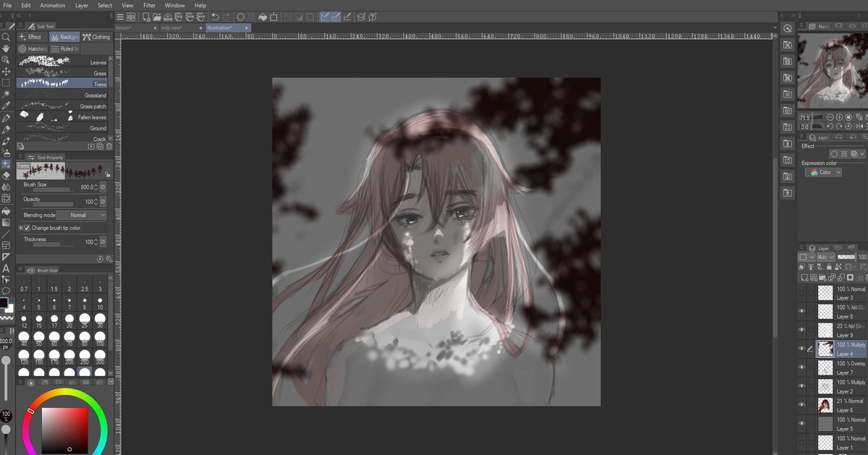Select the Eraser tool
The width and height of the screenshot is (868, 455).
[6, 175]
